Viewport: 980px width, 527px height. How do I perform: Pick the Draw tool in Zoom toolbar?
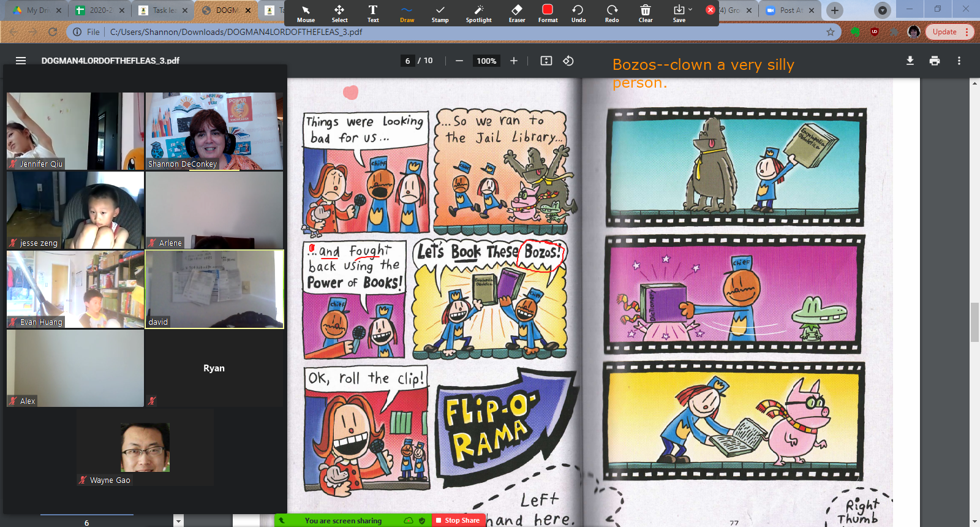coord(407,13)
